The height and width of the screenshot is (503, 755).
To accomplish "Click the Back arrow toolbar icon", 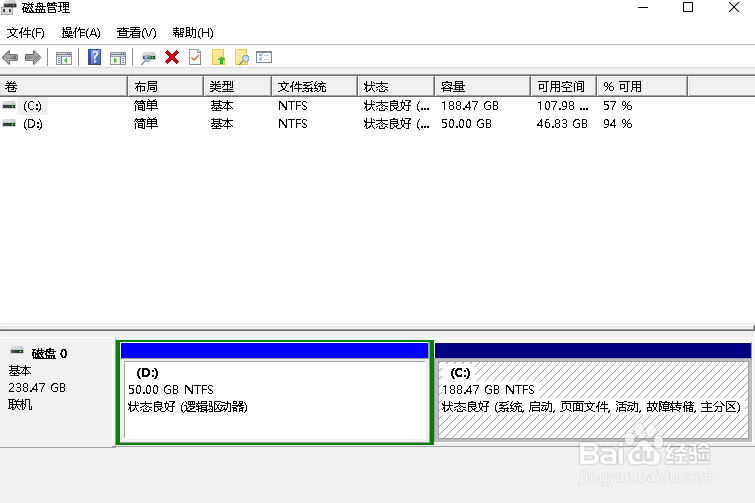I will [x=10, y=58].
